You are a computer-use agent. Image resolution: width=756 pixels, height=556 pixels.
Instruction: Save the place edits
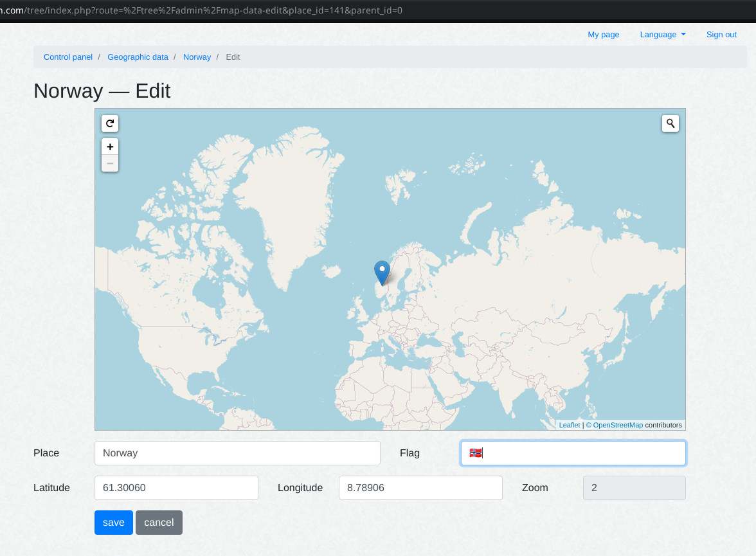point(114,523)
